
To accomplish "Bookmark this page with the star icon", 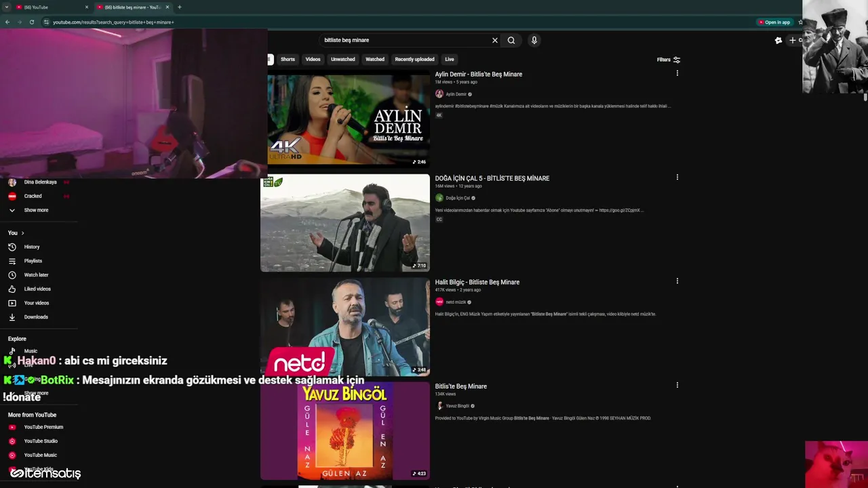I will (x=800, y=22).
